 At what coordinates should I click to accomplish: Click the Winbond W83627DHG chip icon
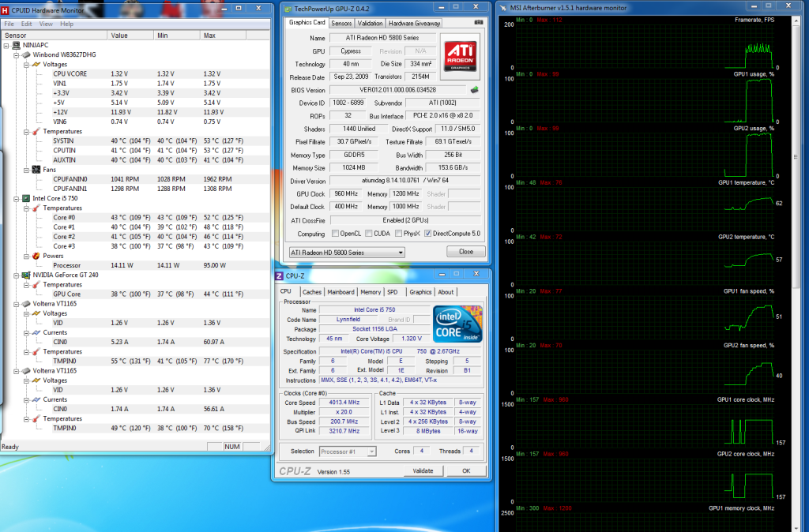coord(26,54)
